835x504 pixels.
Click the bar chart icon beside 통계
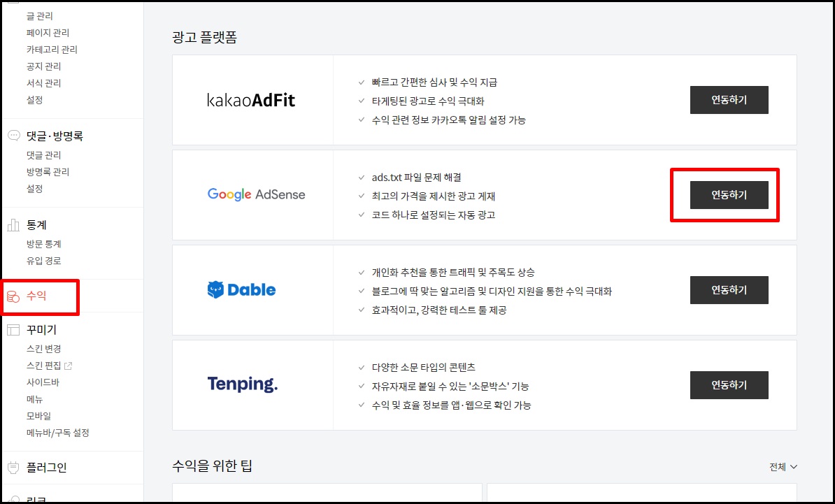pyautogui.click(x=12, y=224)
